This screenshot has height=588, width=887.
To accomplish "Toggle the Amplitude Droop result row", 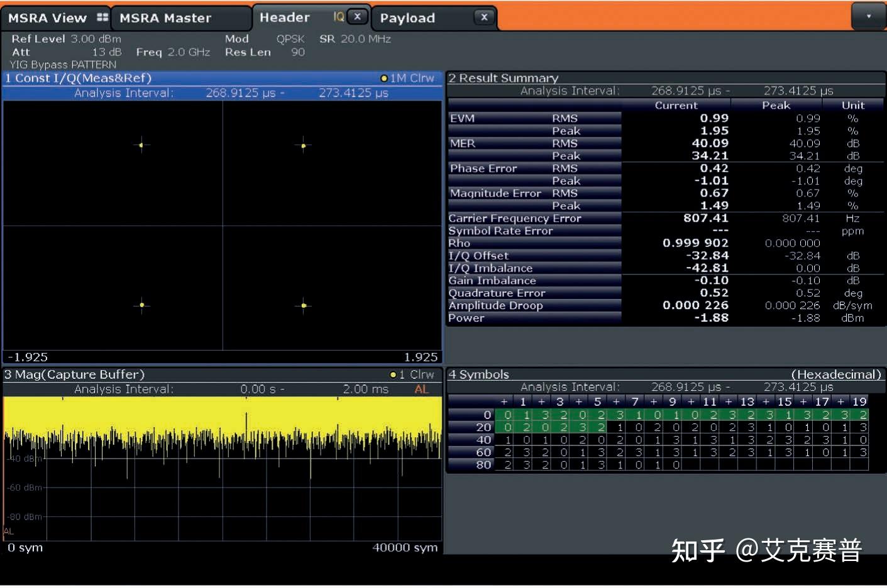I will point(496,305).
